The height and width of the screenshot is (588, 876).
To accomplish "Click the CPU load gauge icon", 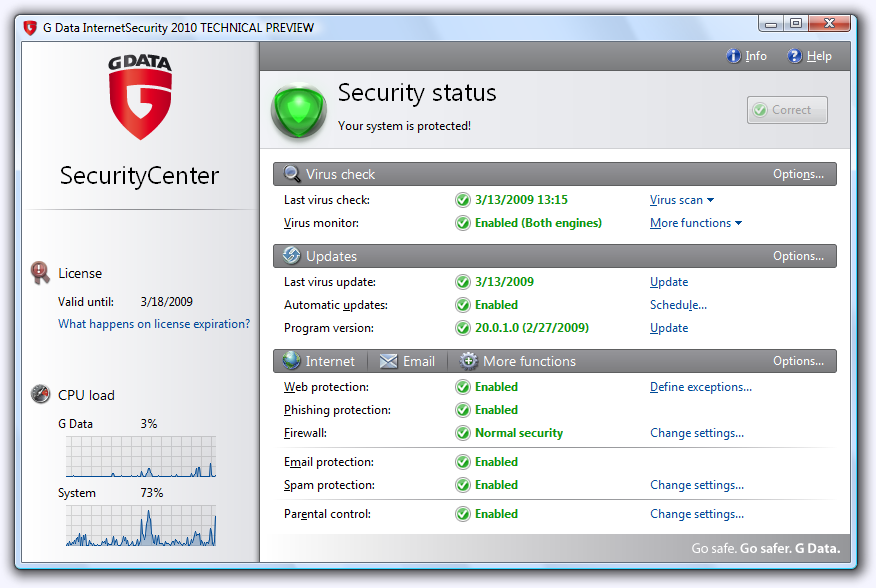I will pyautogui.click(x=40, y=394).
